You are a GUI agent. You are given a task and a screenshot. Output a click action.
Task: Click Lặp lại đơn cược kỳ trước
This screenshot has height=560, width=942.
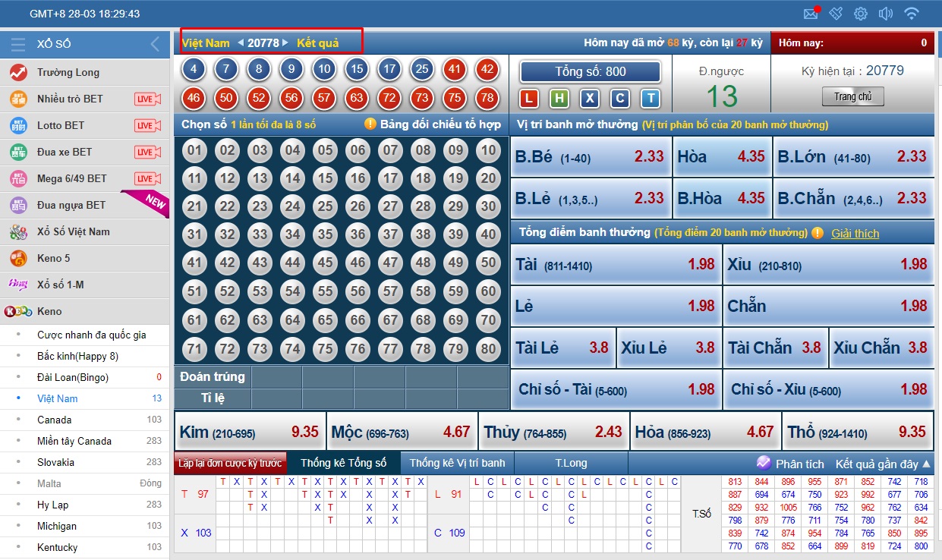coord(230,463)
